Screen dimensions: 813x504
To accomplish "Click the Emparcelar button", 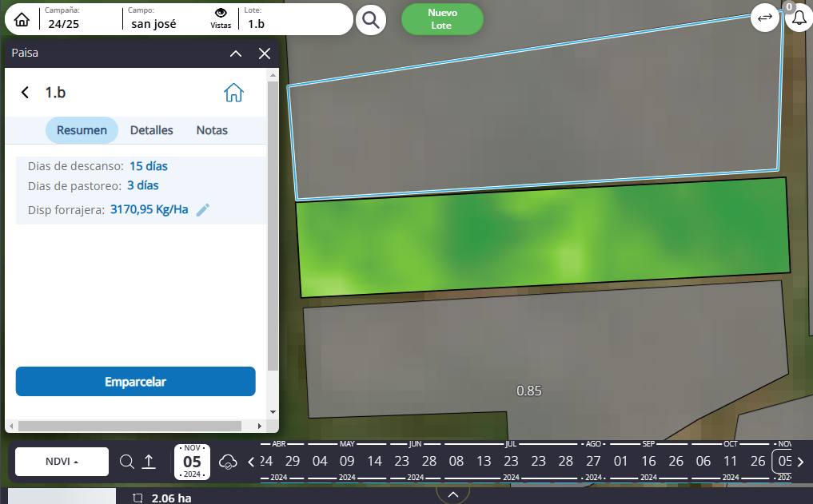I will tap(135, 382).
